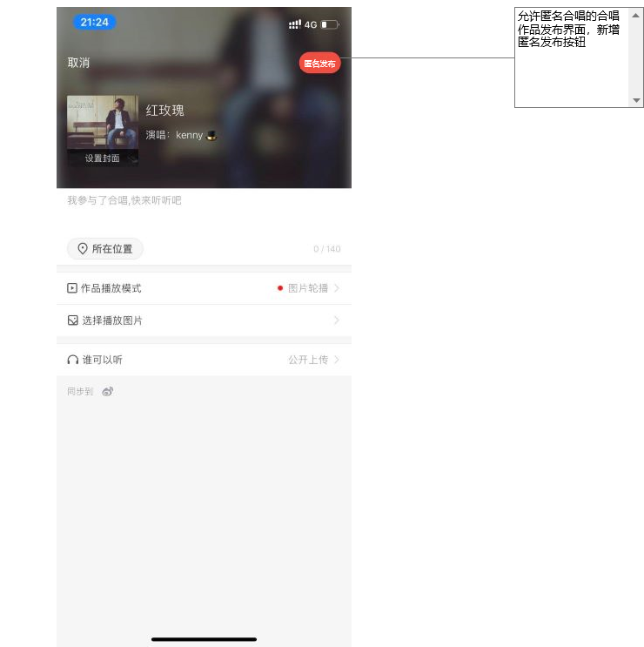Tap the 图片轮播 value

point(308,288)
